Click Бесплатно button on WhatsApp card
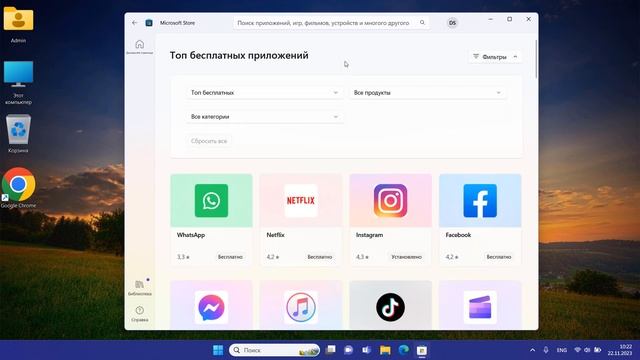 click(x=230, y=257)
